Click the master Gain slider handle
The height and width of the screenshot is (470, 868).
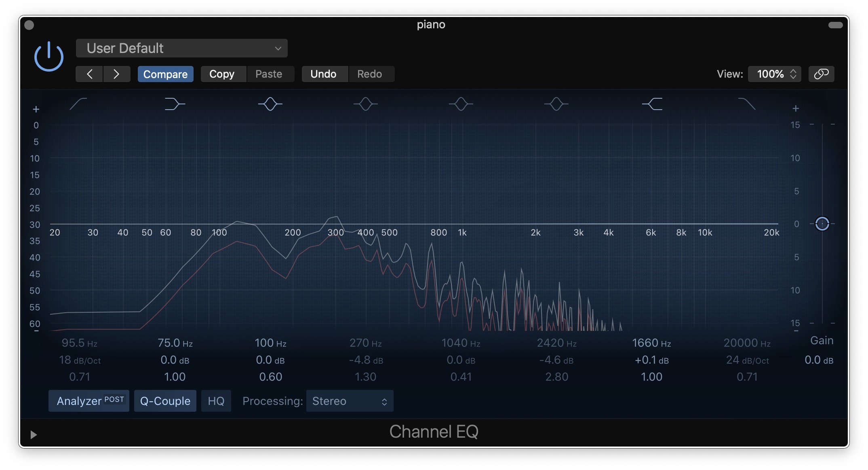tap(822, 224)
